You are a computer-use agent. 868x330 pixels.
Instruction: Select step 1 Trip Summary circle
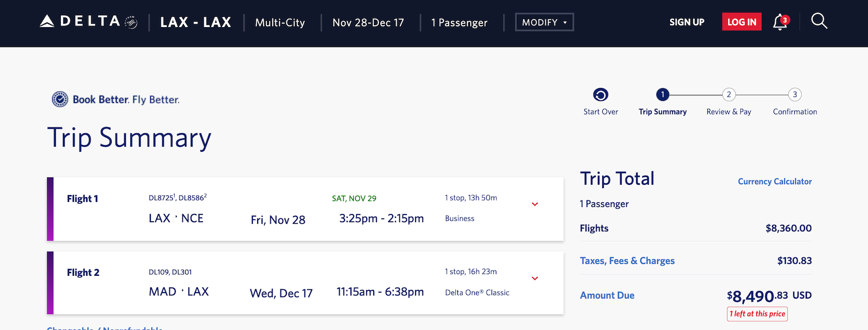click(662, 95)
